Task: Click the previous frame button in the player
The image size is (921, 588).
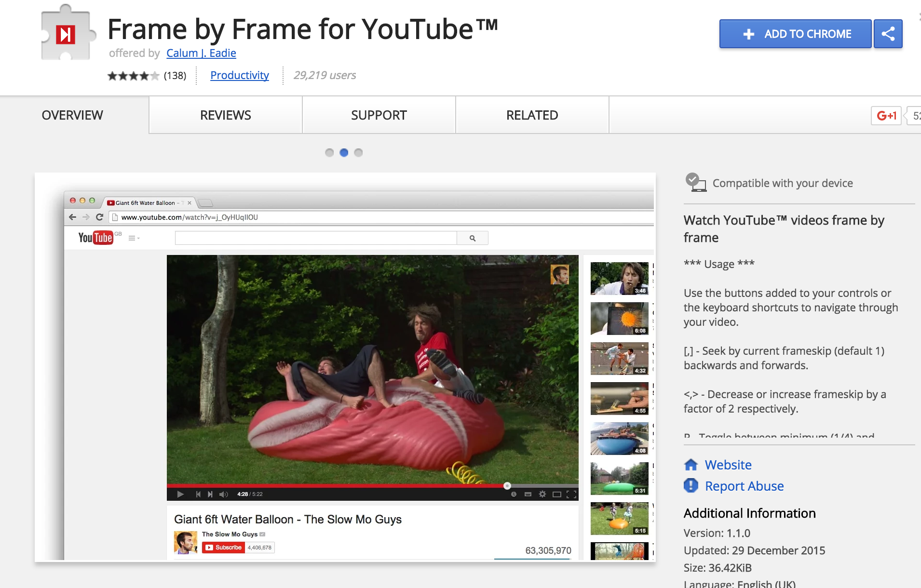Action: [x=198, y=494]
